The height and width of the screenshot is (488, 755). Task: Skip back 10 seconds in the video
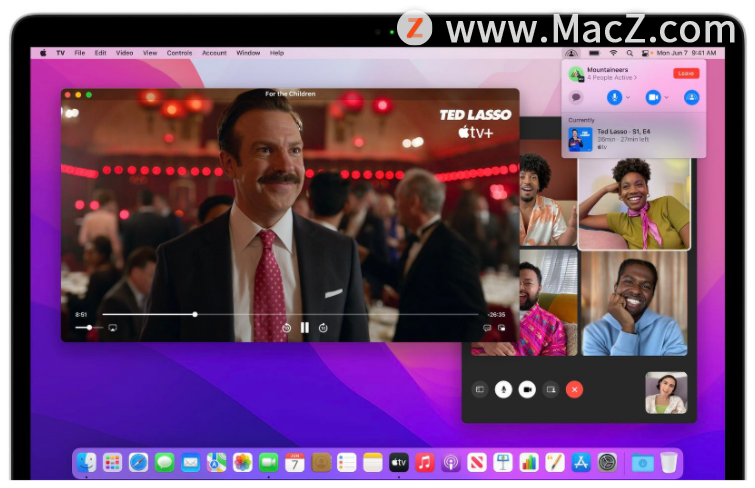pyautogui.click(x=286, y=328)
